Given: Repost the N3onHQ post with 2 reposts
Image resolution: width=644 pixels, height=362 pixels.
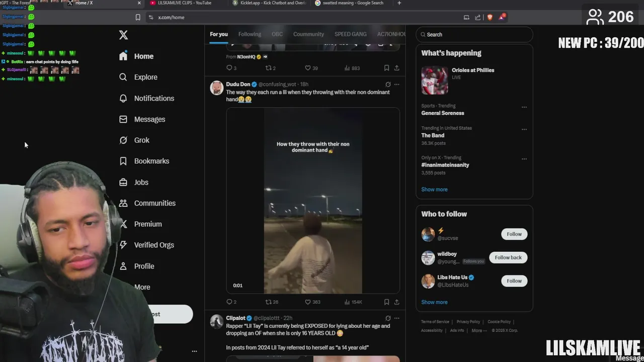Looking at the screenshot, I should pos(271,68).
